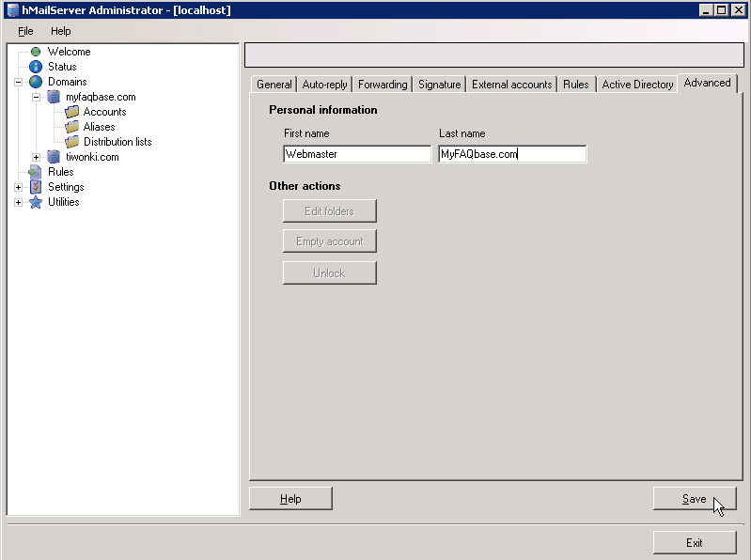Click the Accounts folder icon
This screenshot has width=751, height=560.
click(71, 112)
